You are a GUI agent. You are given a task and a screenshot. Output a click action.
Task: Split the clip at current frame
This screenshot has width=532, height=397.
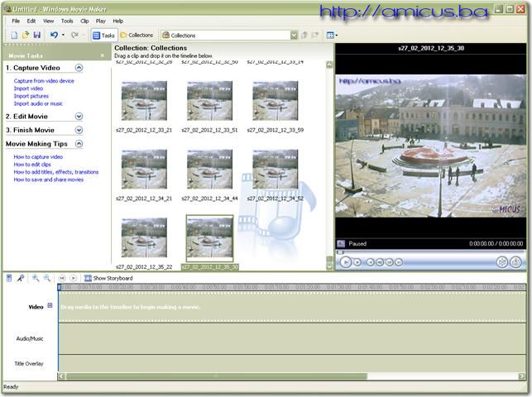tap(502, 262)
